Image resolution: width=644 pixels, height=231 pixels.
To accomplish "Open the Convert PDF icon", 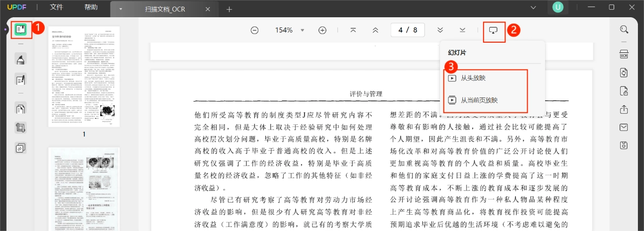I will 624,73.
